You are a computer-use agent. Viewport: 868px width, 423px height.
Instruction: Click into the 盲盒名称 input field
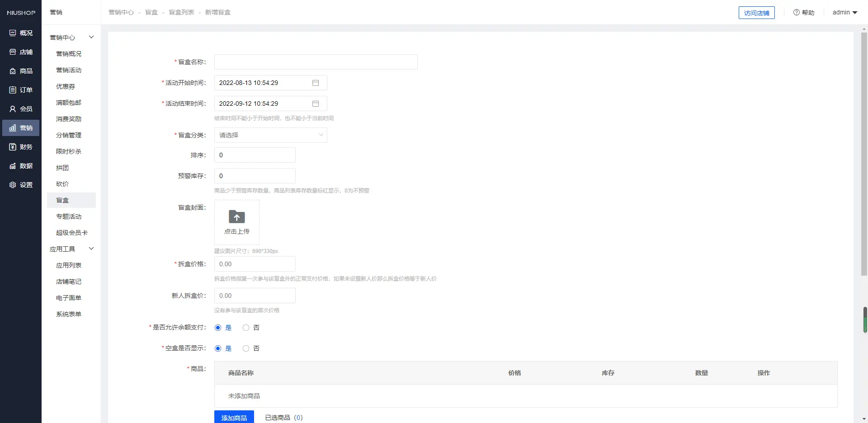click(x=316, y=62)
